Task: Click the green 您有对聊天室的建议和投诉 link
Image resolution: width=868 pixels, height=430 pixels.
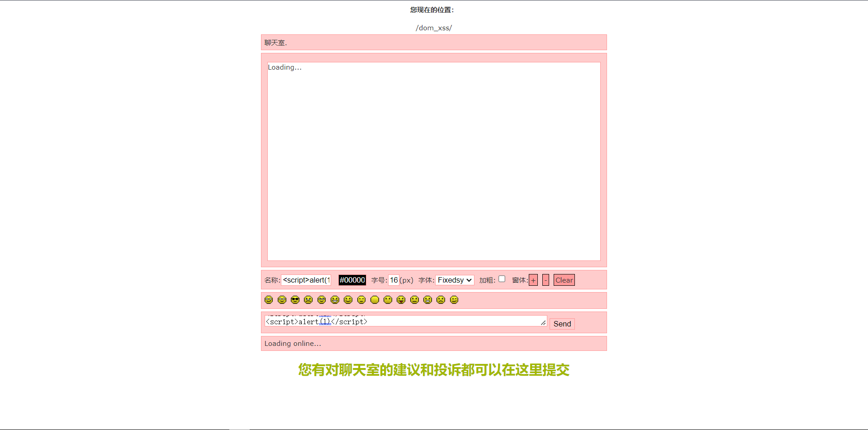Action: [x=434, y=370]
